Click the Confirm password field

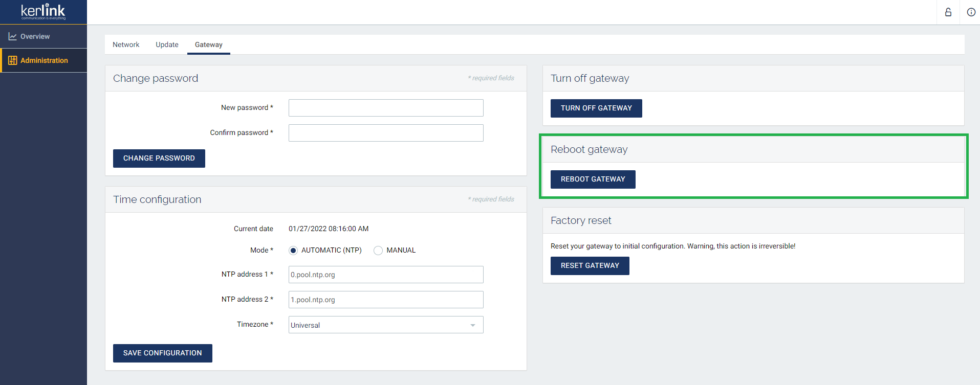tap(385, 133)
